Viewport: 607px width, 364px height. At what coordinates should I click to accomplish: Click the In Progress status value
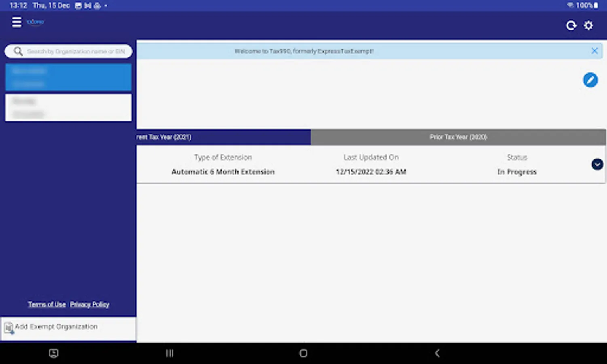pyautogui.click(x=517, y=172)
